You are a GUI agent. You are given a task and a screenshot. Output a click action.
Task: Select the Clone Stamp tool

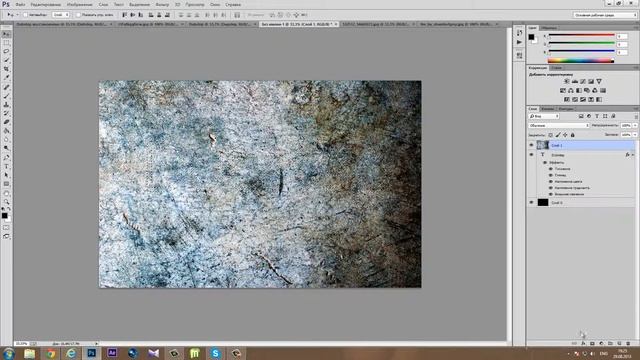click(x=6, y=104)
